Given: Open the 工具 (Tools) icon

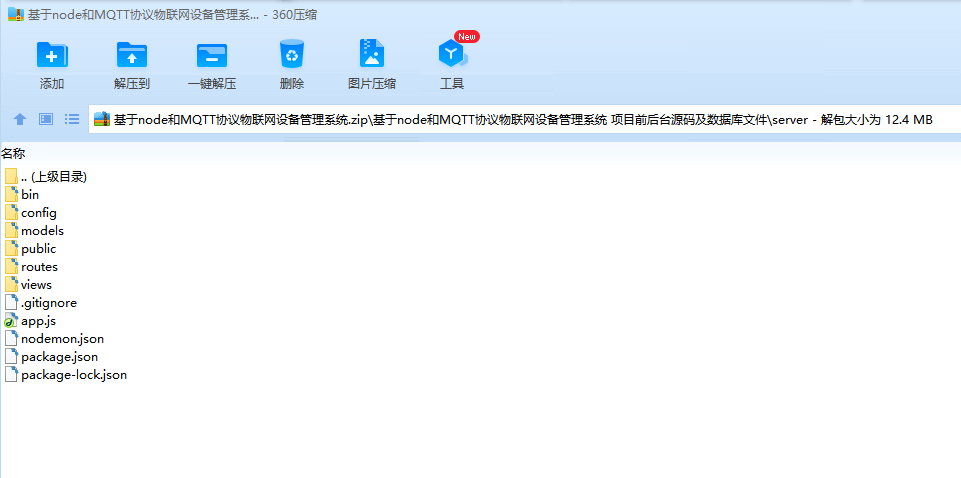Looking at the screenshot, I should [x=452, y=55].
